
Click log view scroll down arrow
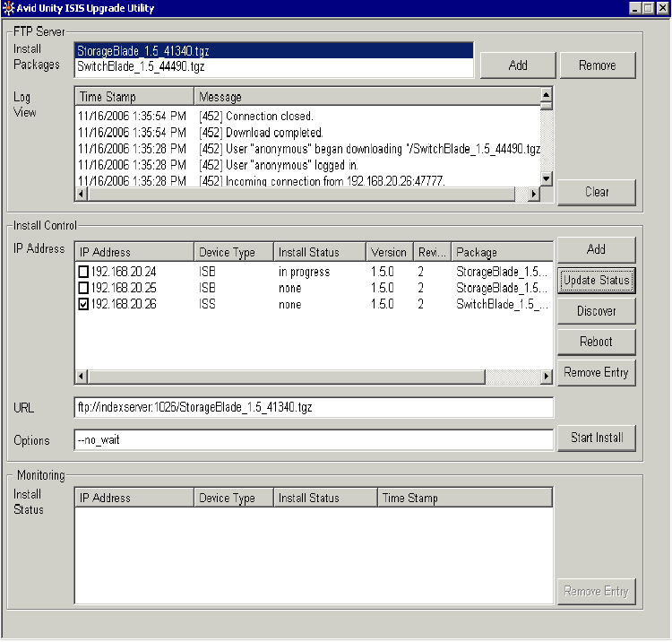[x=546, y=178]
